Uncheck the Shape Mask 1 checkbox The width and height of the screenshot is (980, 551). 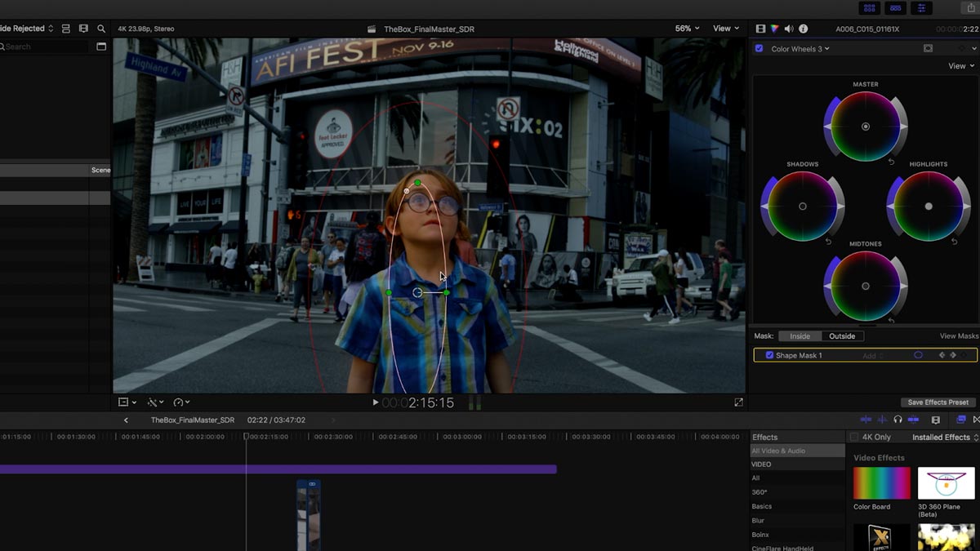pyautogui.click(x=769, y=356)
